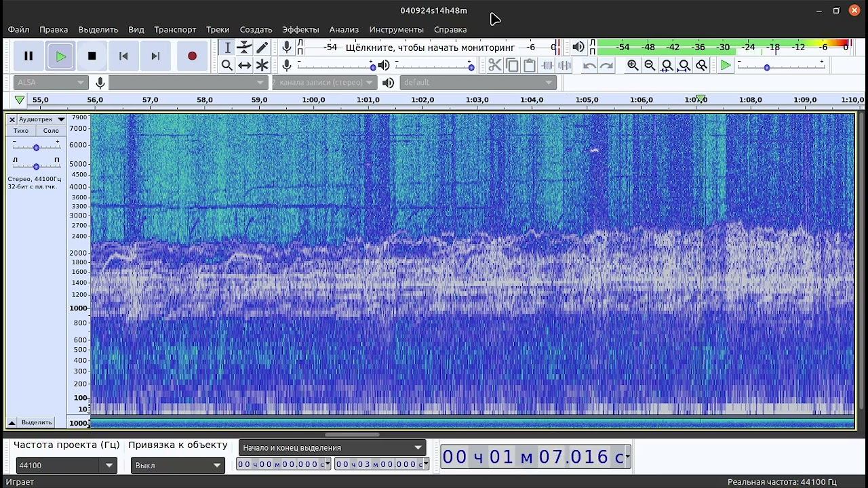Click the red Record button
The width and height of the screenshot is (868, 488).
point(192,56)
